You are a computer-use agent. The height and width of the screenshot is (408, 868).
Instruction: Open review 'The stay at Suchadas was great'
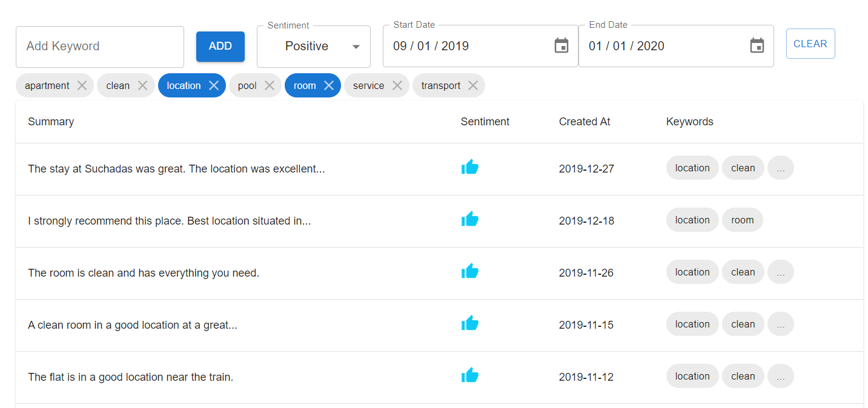point(176,169)
